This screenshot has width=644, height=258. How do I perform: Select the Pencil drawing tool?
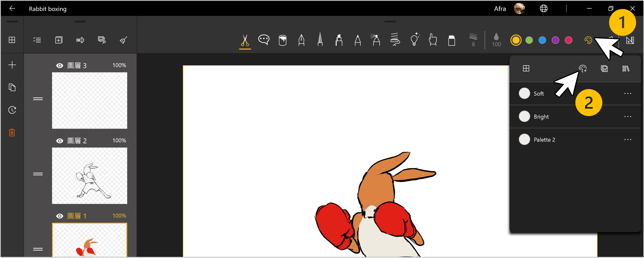coord(358,40)
